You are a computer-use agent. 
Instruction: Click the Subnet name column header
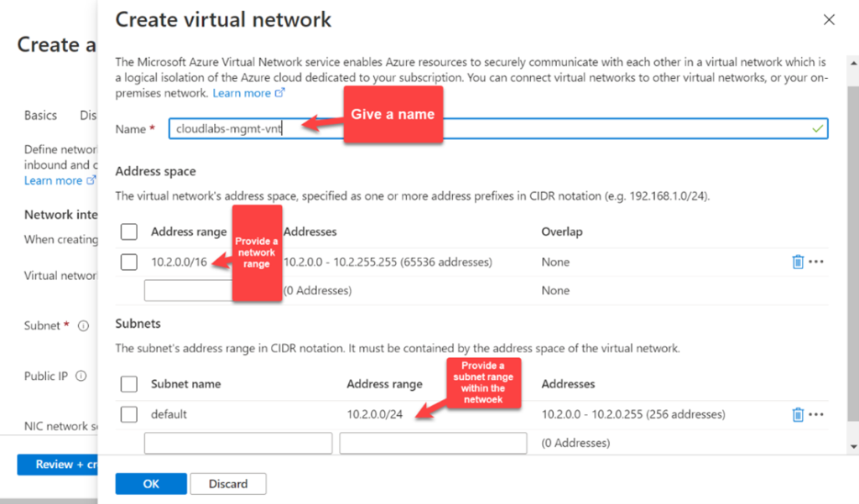coord(185,384)
